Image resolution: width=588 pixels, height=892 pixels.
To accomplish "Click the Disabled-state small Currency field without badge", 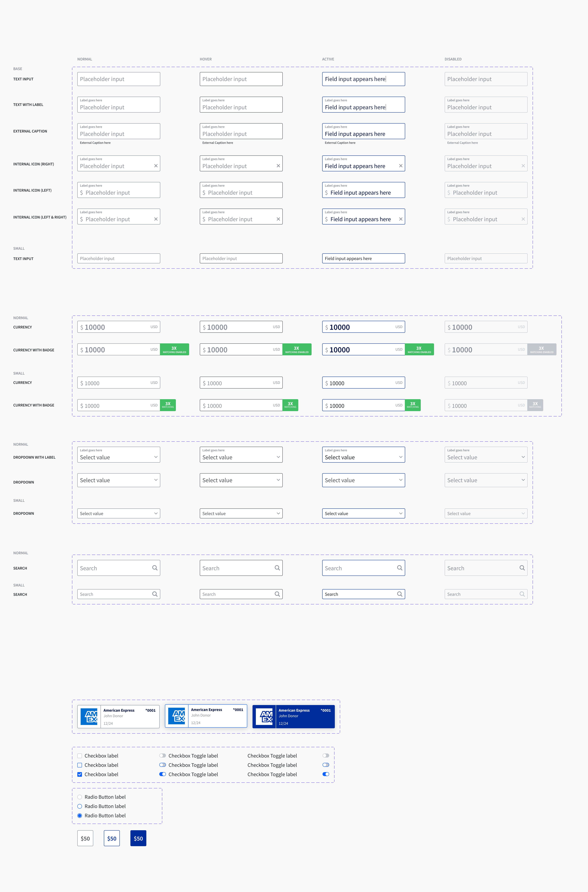I will [486, 383].
